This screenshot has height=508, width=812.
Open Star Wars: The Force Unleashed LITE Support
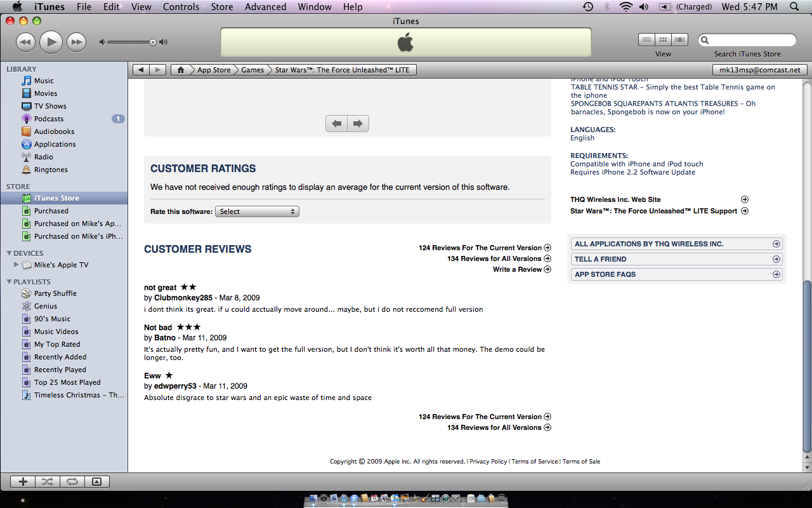659,211
